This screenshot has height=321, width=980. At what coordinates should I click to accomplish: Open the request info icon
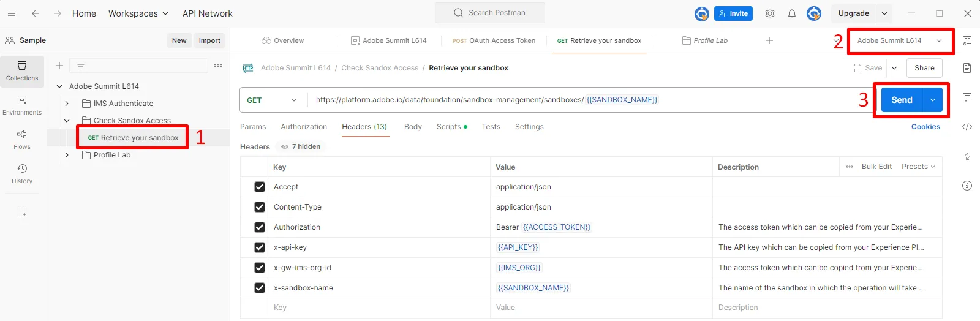[x=967, y=186]
